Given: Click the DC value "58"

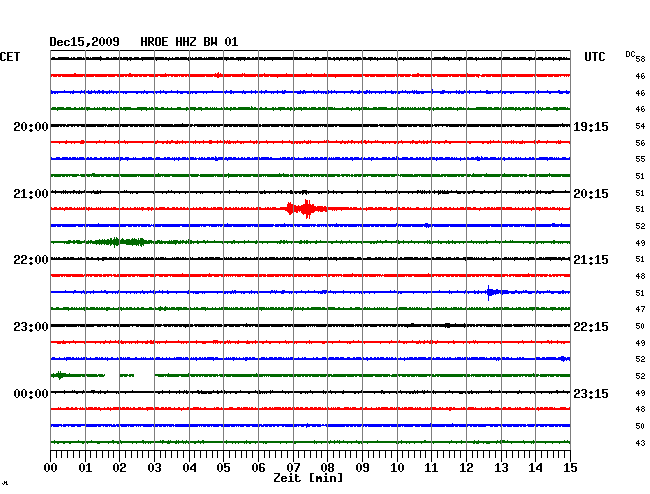Looking at the screenshot, I should point(640,59).
